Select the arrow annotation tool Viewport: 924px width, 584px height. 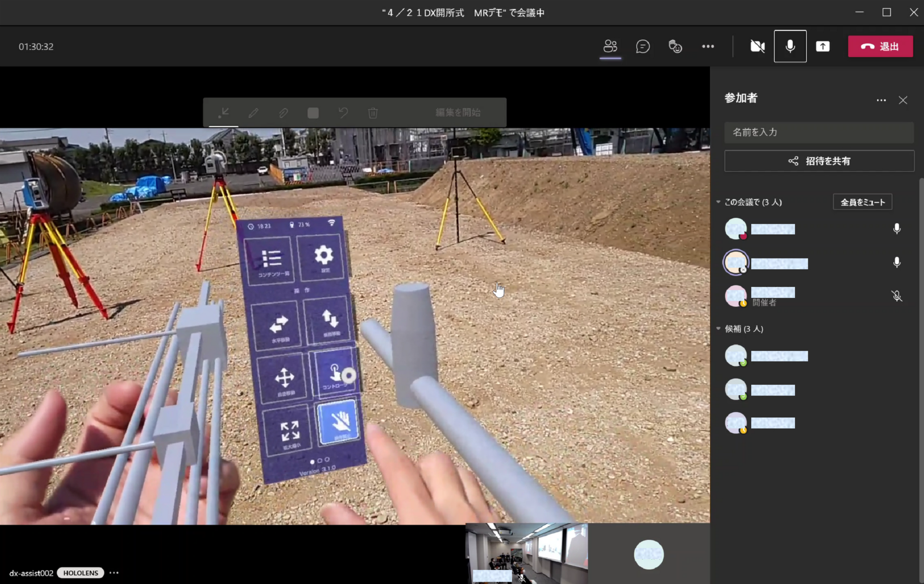pos(224,113)
